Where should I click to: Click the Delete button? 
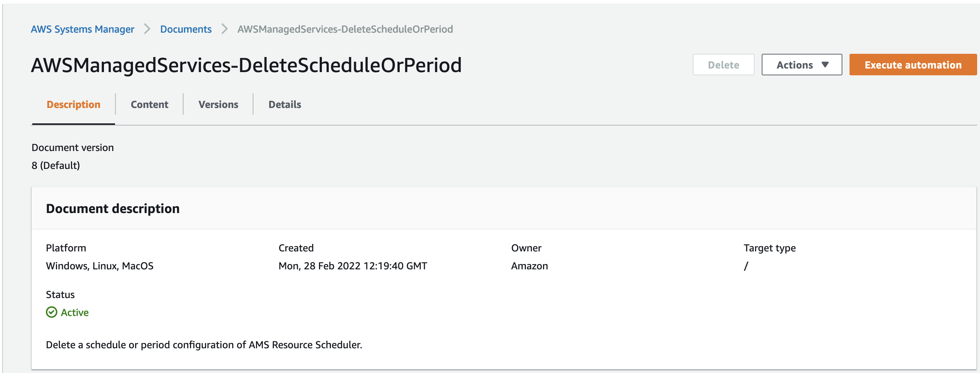[x=723, y=65]
